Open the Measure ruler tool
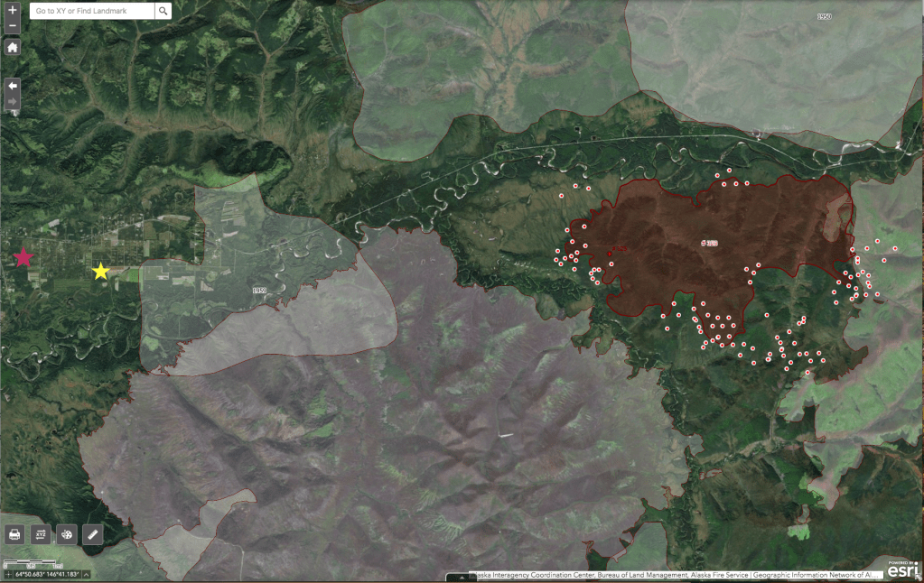This screenshot has height=583, width=924. point(92,534)
